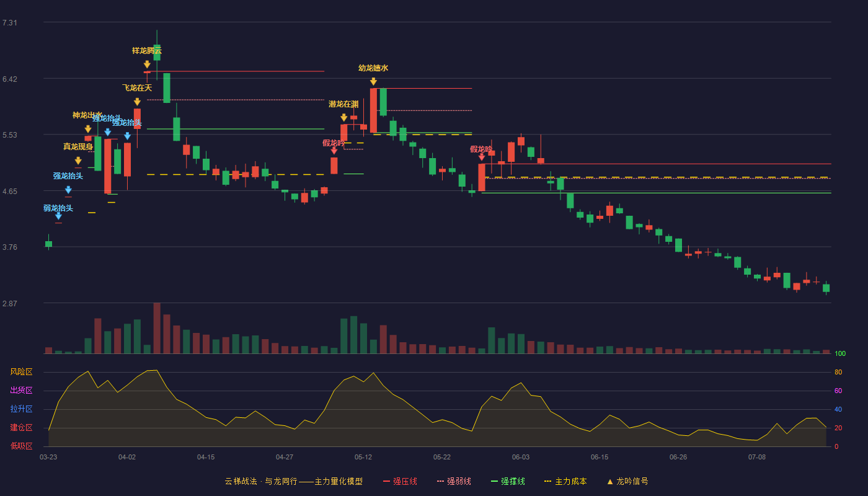Click the green 100 indicator axis value
This screenshot has height=496, width=868.
coord(840,354)
